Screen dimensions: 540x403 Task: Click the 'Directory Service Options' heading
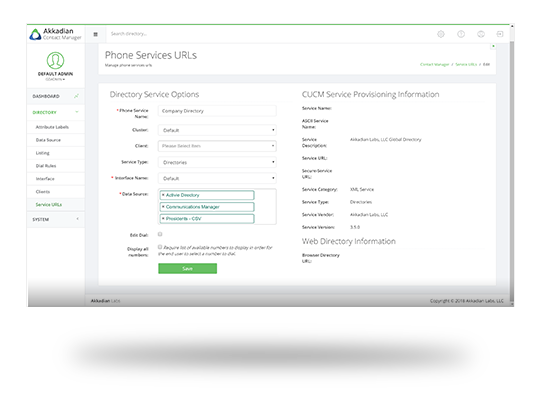(x=154, y=94)
